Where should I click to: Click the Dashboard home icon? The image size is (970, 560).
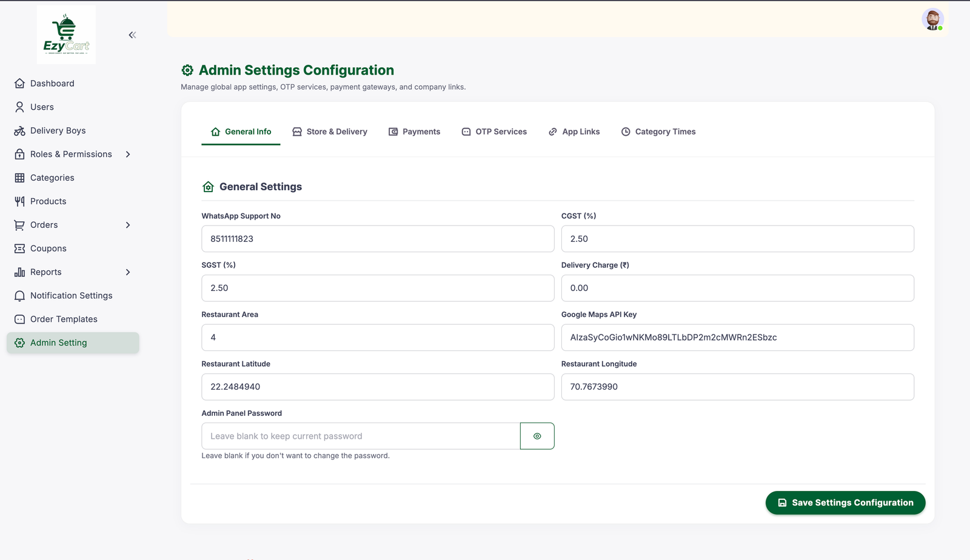pyautogui.click(x=19, y=84)
